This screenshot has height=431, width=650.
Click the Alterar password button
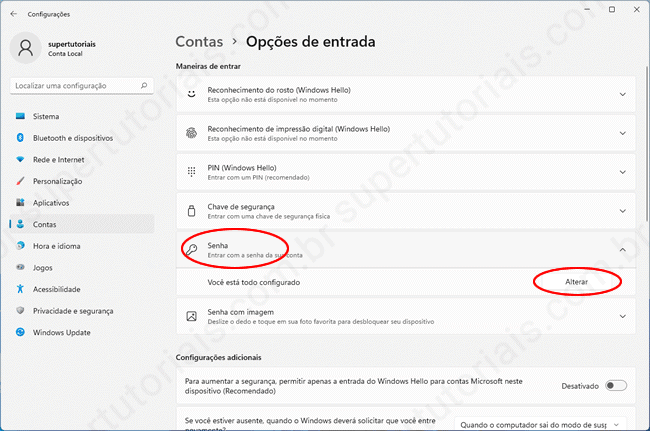pyautogui.click(x=577, y=283)
